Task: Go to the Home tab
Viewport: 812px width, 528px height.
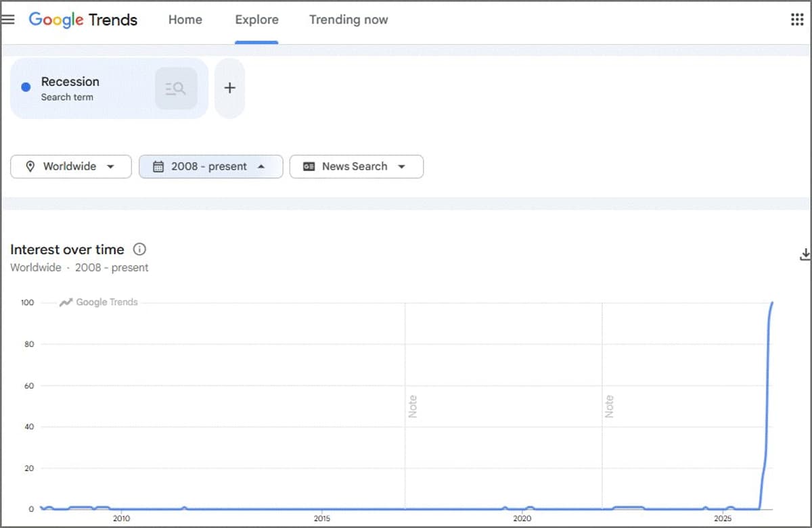Action: 185,20
